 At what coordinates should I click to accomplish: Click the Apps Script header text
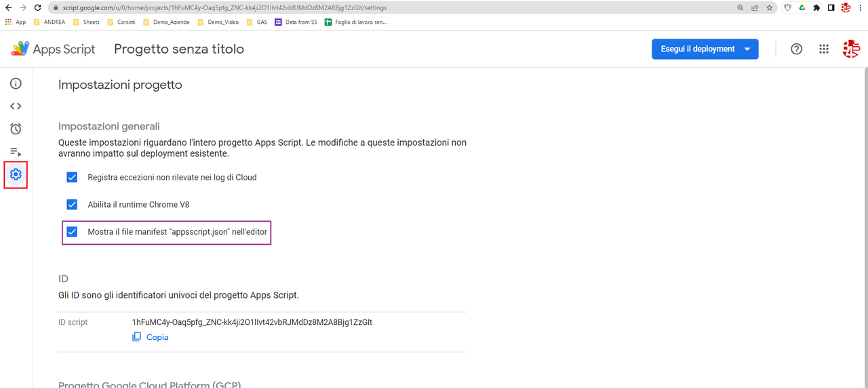64,49
